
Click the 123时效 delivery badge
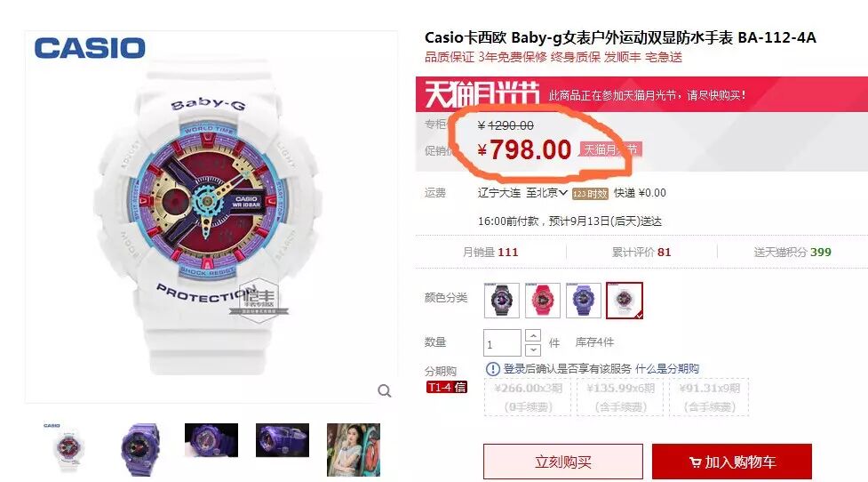point(590,193)
